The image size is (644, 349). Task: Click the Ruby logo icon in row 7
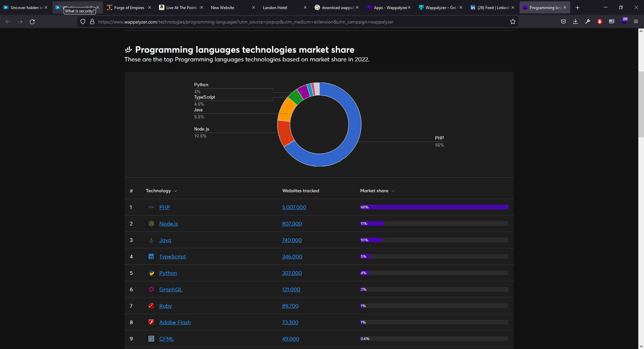click(151, 306)
